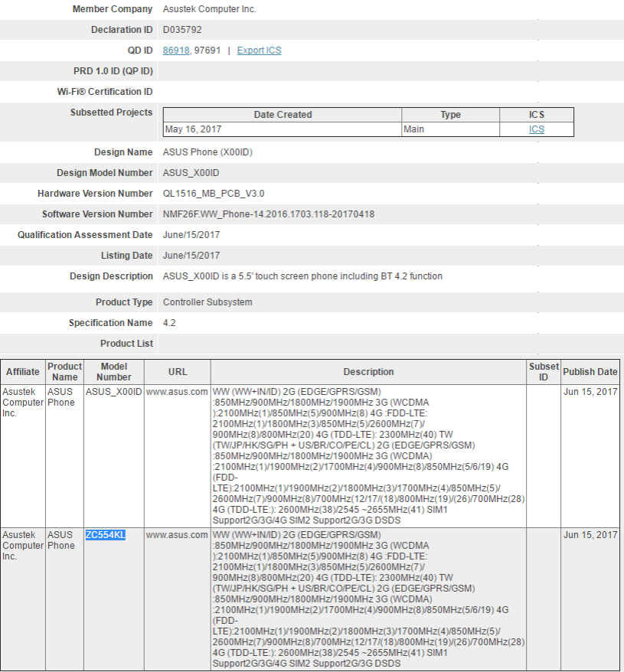Click the Type header in Subsetted Projects
This screenshot has height=672, width=624.
450,115
